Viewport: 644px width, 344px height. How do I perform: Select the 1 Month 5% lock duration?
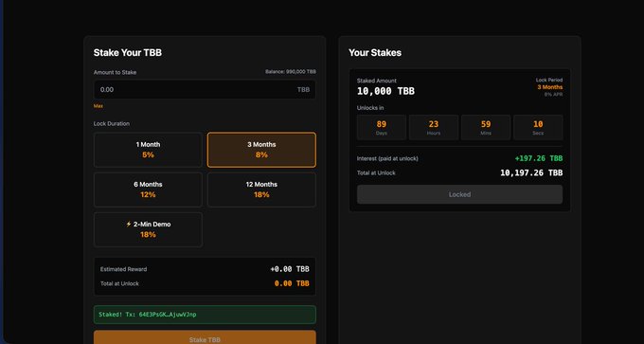point(148,150)
